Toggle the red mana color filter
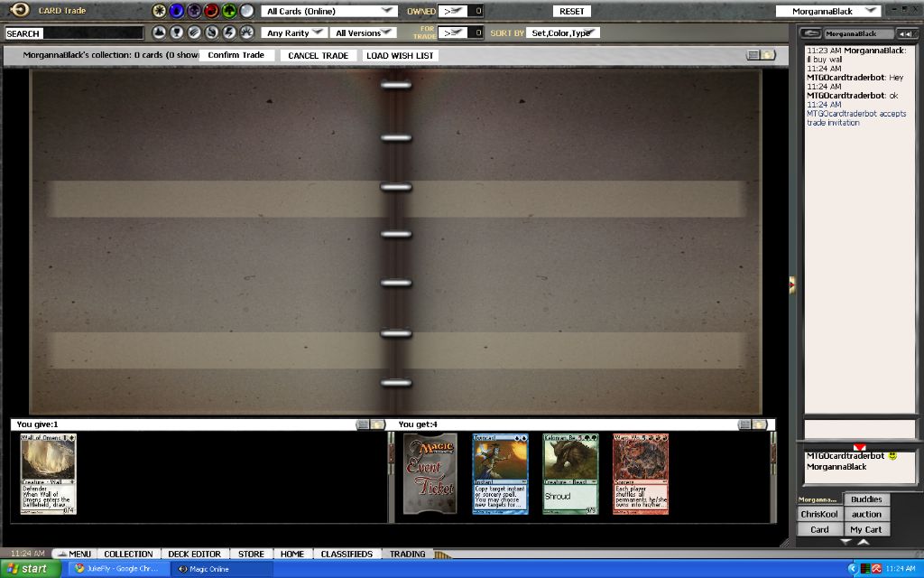 211,11
